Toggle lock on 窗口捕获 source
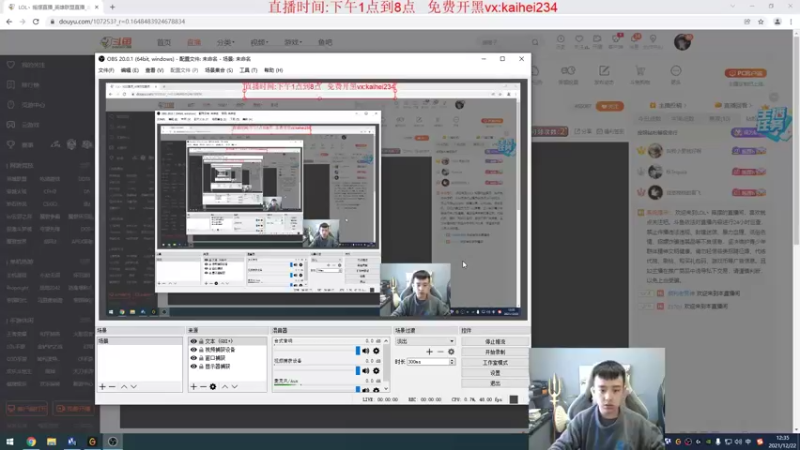800x450 pixels. point(201,358)
